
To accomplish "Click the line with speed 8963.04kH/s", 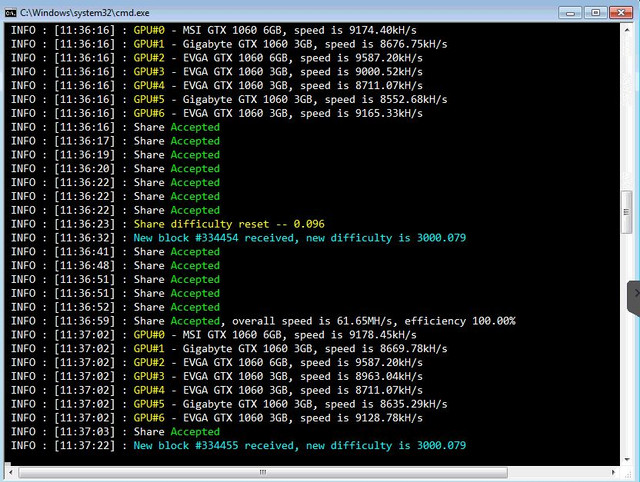I will [x=217, y=377].
